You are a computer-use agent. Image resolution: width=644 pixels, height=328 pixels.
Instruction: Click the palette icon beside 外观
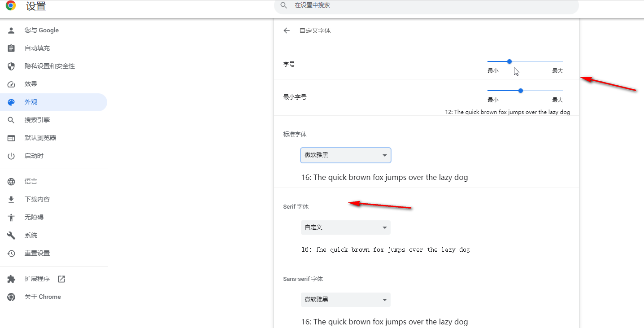[x=11, y=102]
